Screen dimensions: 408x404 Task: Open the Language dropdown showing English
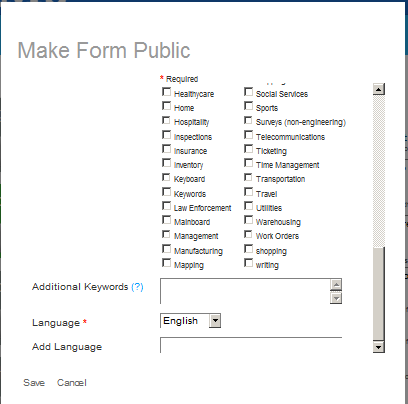pyautogui.click(x=190, y=321)
